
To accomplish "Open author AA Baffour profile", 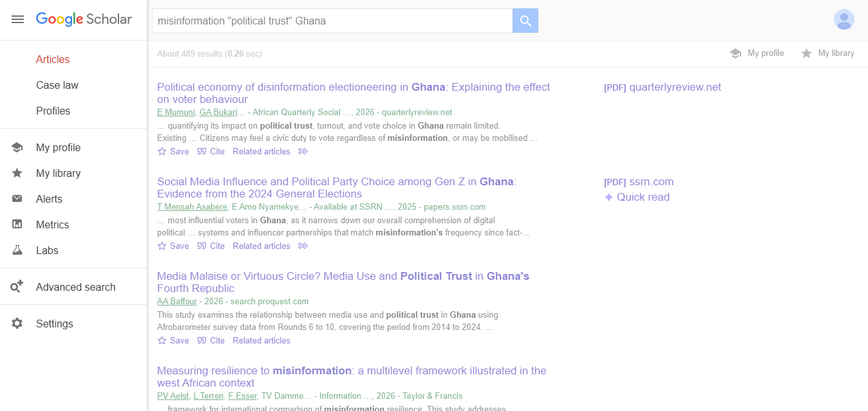I will coord(177,302).
